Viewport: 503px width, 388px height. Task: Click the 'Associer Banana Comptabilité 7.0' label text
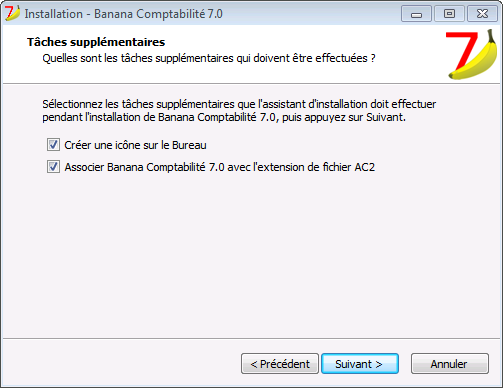(145, 167)
